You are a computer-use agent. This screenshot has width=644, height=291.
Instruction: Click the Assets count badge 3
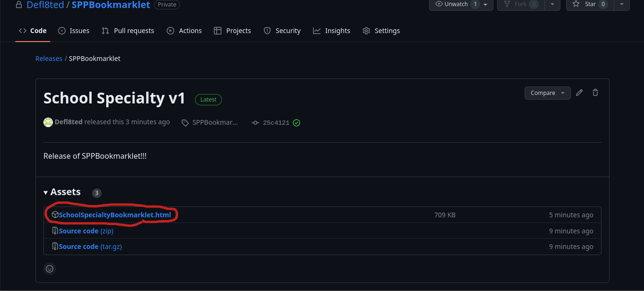coord(96,193)
